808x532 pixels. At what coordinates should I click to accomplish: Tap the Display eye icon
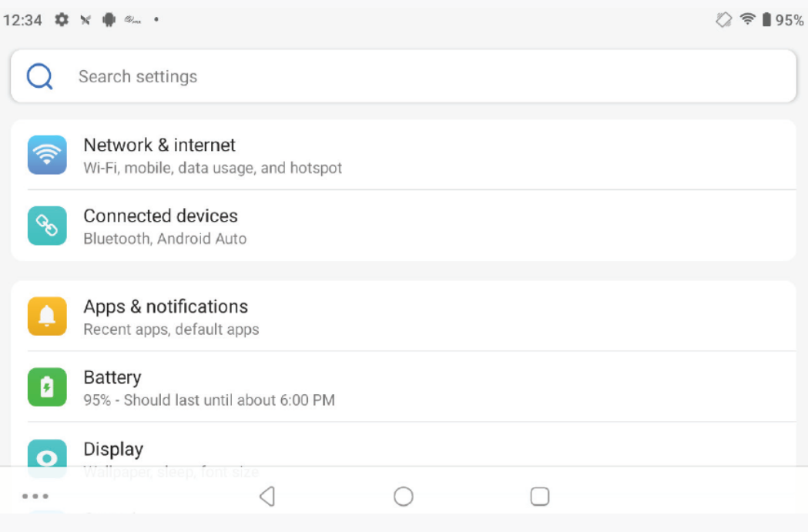click(47, 455)
